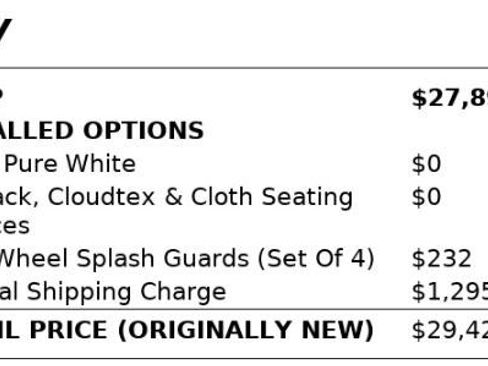Click the word OPTIONS in heading

coord(143,130)
